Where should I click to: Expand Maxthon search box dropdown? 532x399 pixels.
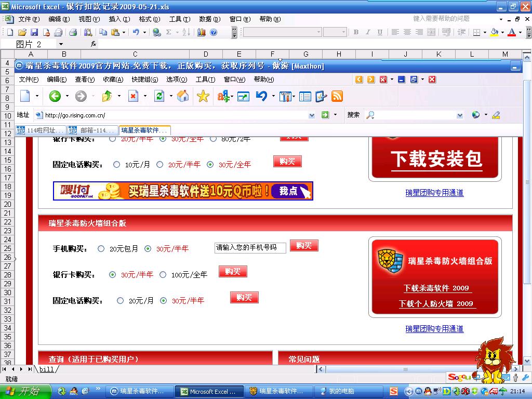coord(460,115)
